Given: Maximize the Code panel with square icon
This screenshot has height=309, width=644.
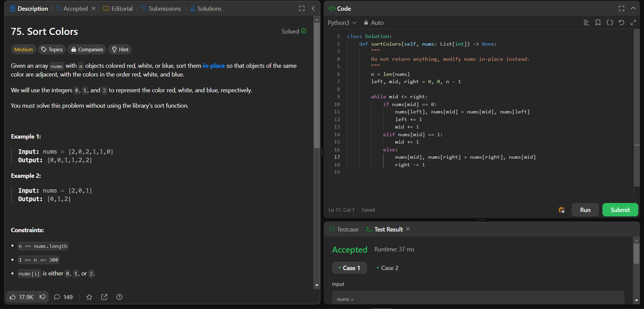Looking at the screenshot, I should coord(623,9).
